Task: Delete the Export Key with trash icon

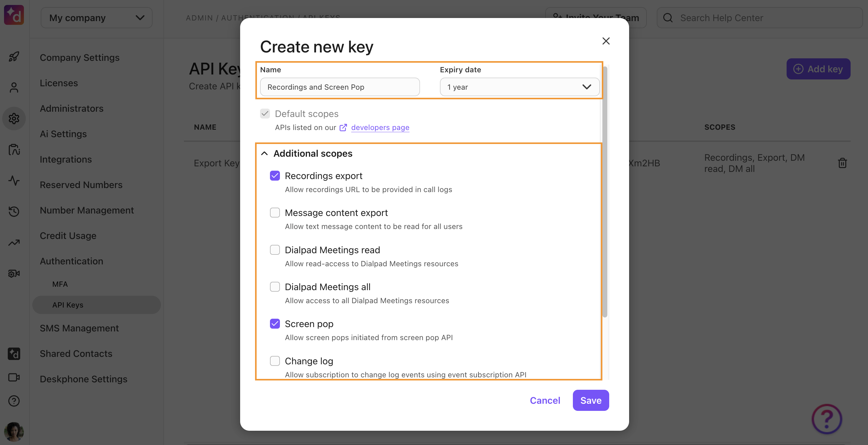Action: point(842,163)
